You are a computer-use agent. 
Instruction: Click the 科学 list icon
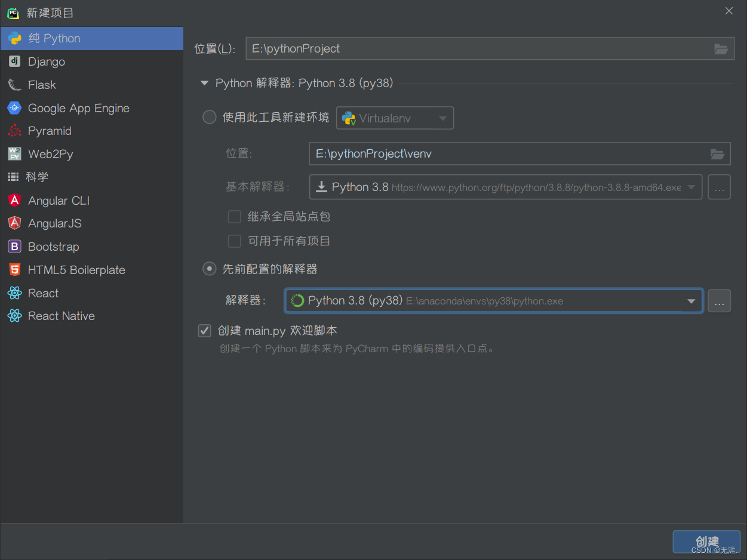13,177
